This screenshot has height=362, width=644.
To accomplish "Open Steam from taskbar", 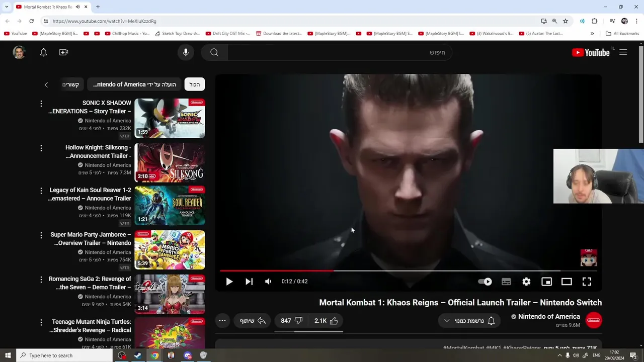I will pyautogui.click(x=138, y=355).
